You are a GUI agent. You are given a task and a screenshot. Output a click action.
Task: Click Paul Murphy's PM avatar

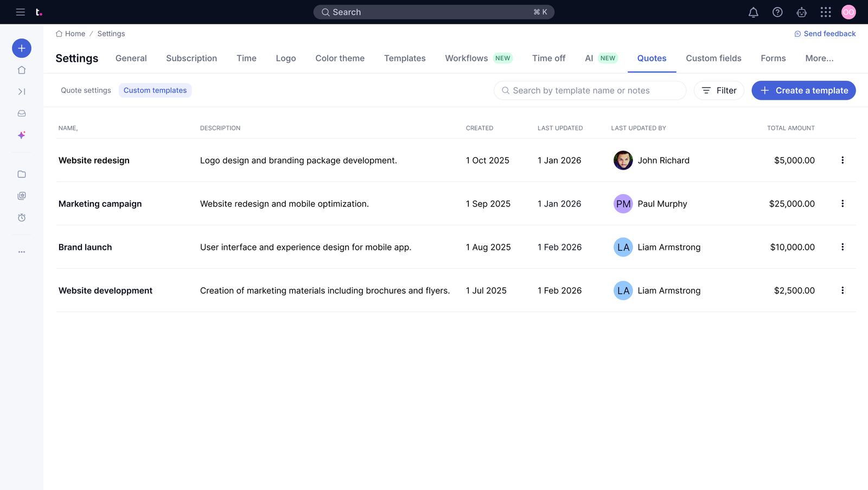623,204
